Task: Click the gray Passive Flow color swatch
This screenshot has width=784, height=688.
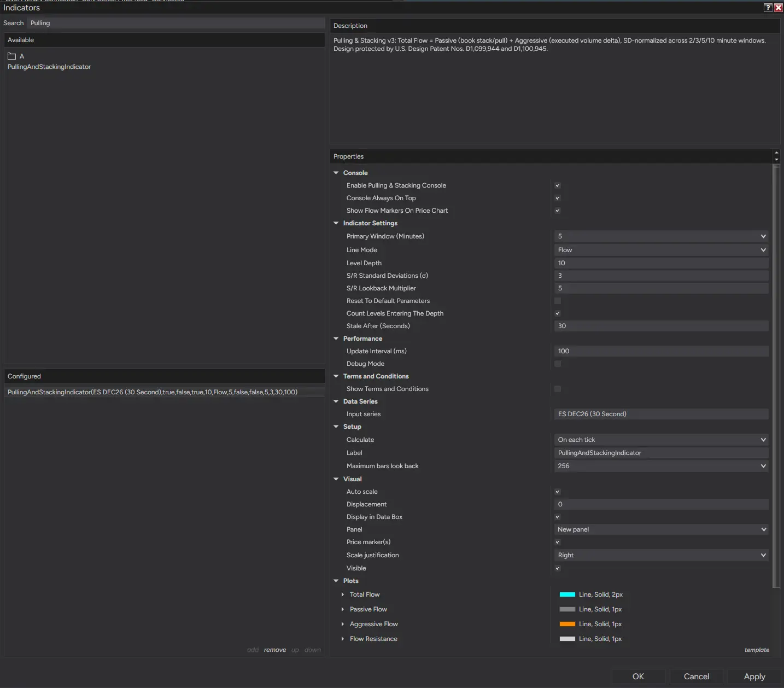Action: click(567, 609)
